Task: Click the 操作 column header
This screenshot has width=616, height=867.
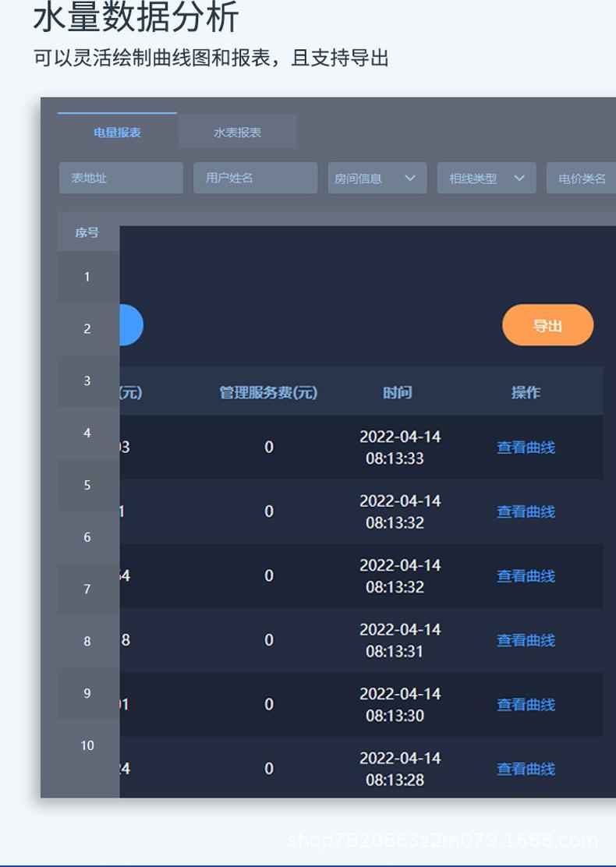Action: [x=526, y=392]
